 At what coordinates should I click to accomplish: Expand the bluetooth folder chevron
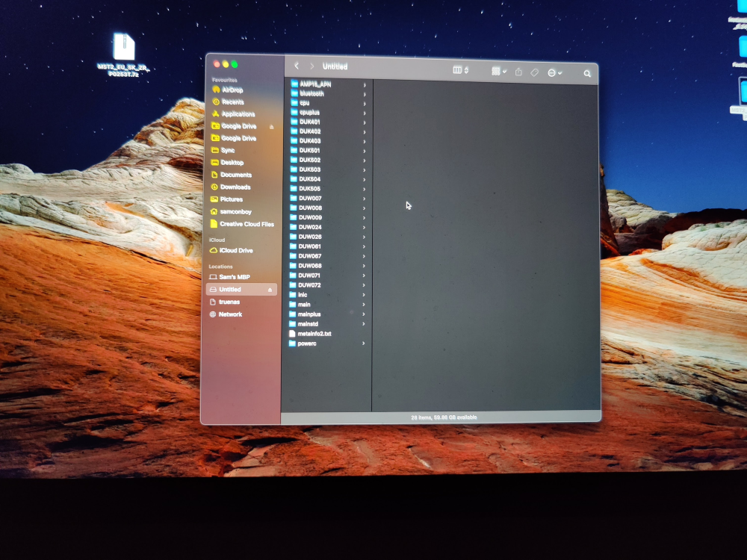pos(365,94)
